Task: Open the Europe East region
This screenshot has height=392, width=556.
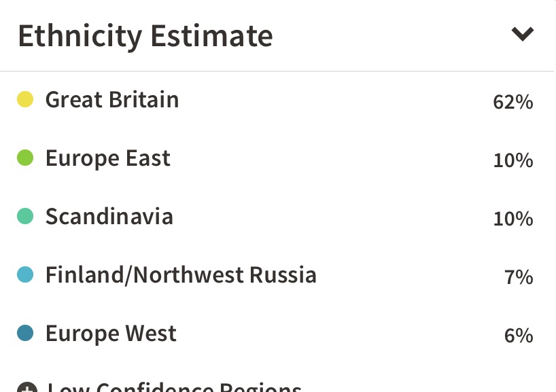Action: [108, 159]
